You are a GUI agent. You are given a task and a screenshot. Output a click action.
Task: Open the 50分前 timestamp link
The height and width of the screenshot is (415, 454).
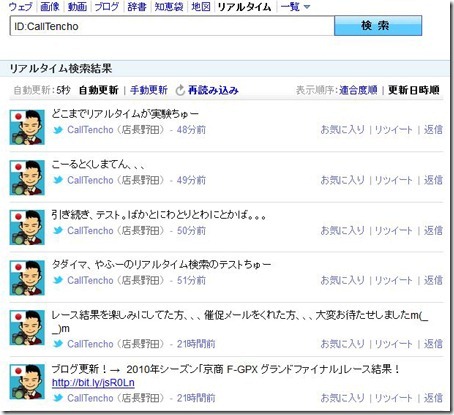click(191, 230)
